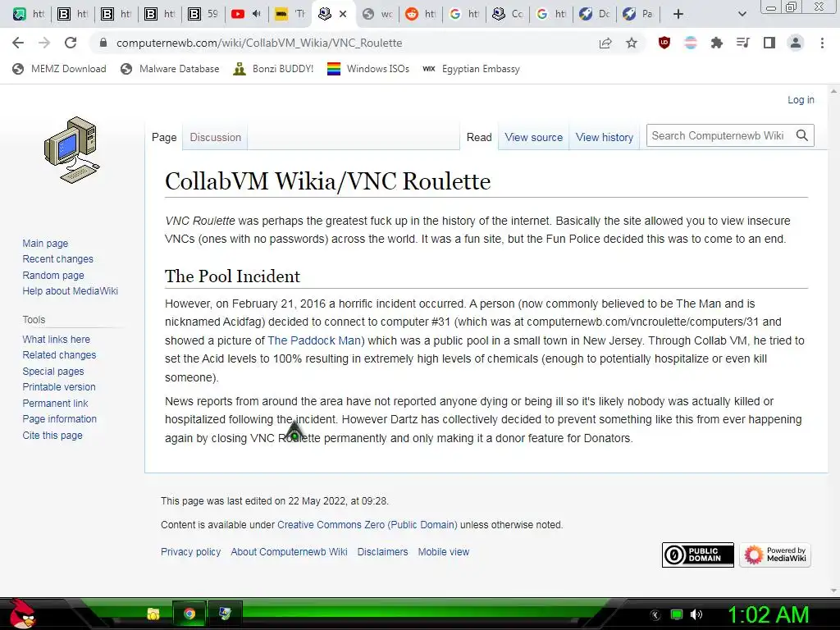Open What links here tool
The image size is (840, 630).
coord(57,339)
